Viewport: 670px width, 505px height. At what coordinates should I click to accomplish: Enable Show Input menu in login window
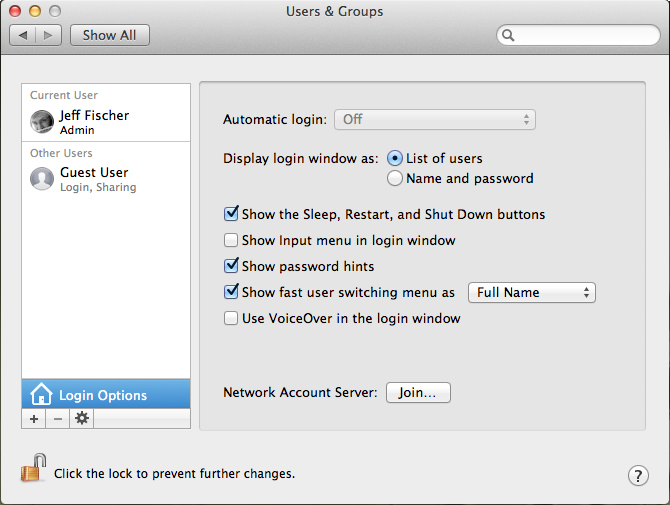[231, 240]
